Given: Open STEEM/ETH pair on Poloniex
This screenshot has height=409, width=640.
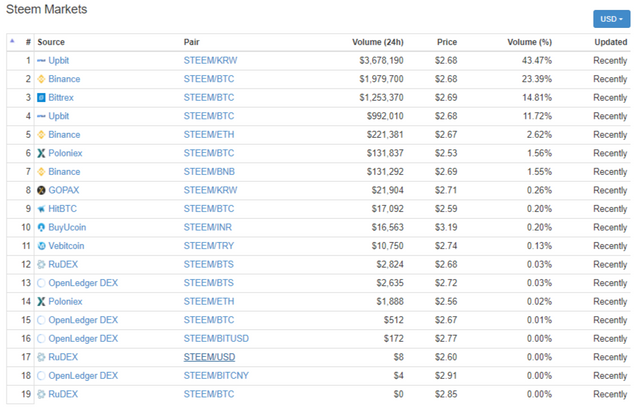Looking at the screenshot, I should (x=209, y=302).
